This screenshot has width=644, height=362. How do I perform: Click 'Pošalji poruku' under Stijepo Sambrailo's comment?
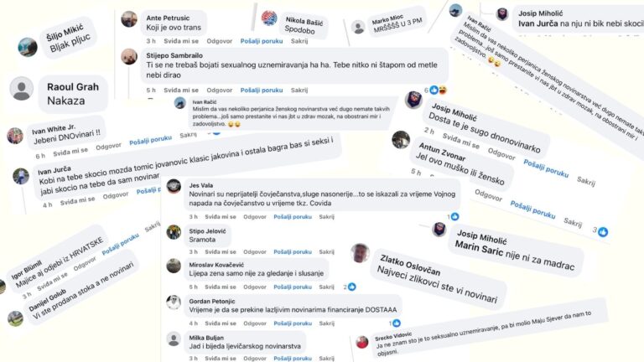click(261, 90)
